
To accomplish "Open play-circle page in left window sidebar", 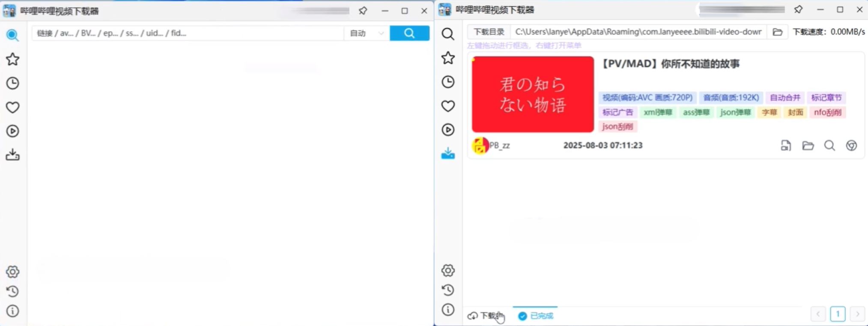I will 12,131.
